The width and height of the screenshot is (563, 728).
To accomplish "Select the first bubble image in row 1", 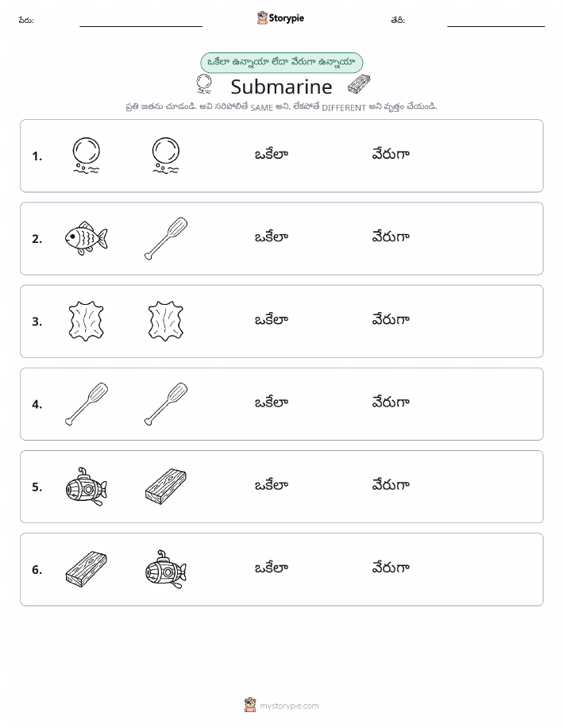I will 87,156.
